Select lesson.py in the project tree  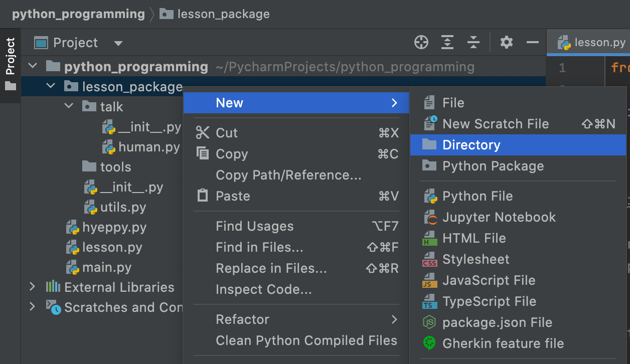click(112, 247)
